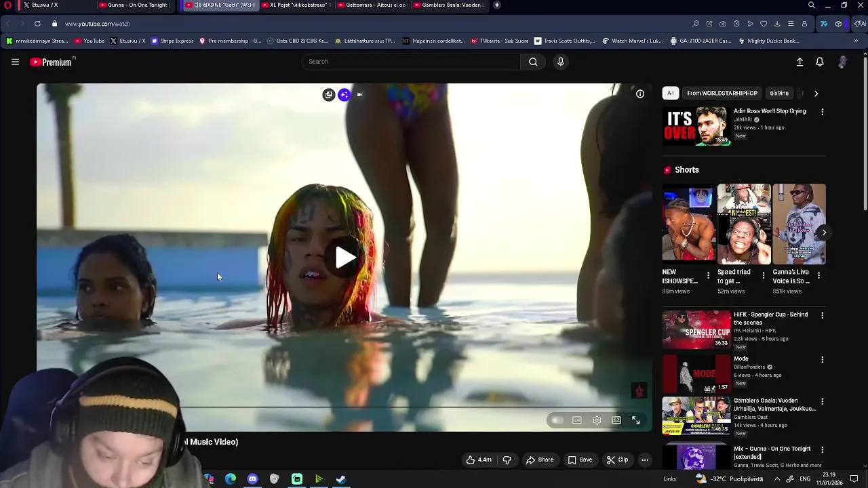Show next filter chips arrow

[x=816, y=94]
